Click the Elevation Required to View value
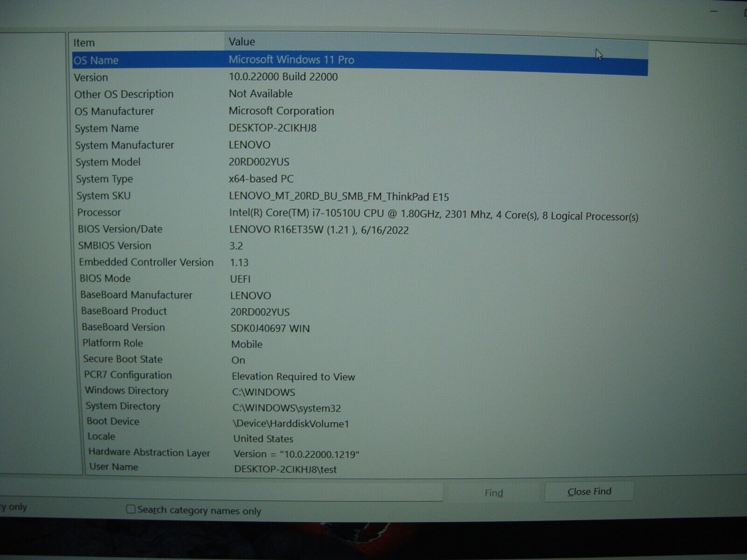This screenshot has width=747, height=560. click(x=293, y=377)
